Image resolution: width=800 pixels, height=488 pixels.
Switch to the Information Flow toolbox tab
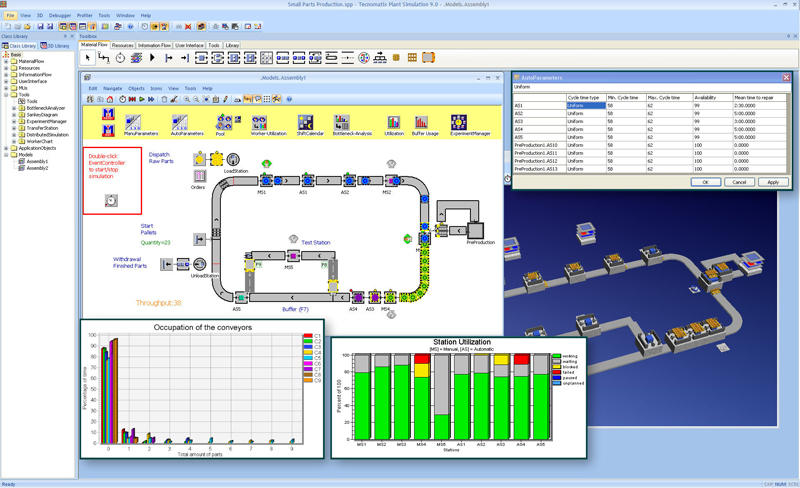(x=154, y=45)
